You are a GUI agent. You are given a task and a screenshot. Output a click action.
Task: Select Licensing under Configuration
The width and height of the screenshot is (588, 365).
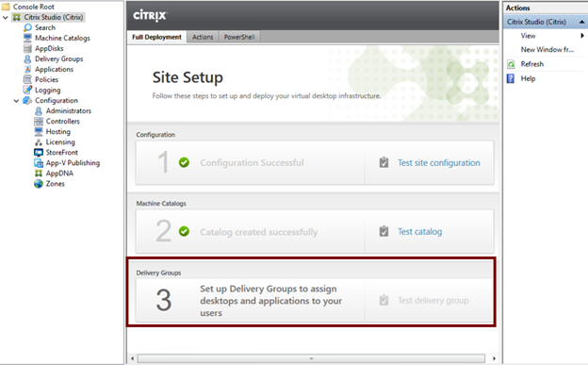(x=60, y=142)
